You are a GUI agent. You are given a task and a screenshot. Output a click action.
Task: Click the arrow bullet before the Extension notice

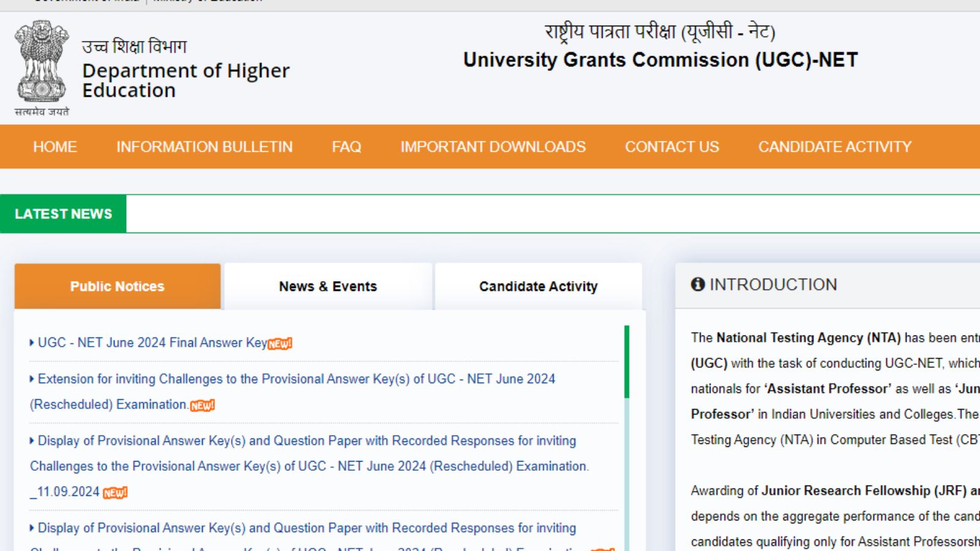tap(31, 378)
